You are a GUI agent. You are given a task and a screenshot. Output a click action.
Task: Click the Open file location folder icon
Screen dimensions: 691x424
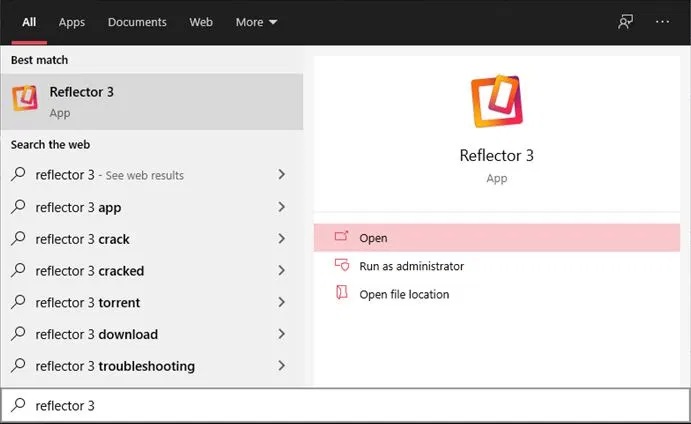tap(341, 294)
